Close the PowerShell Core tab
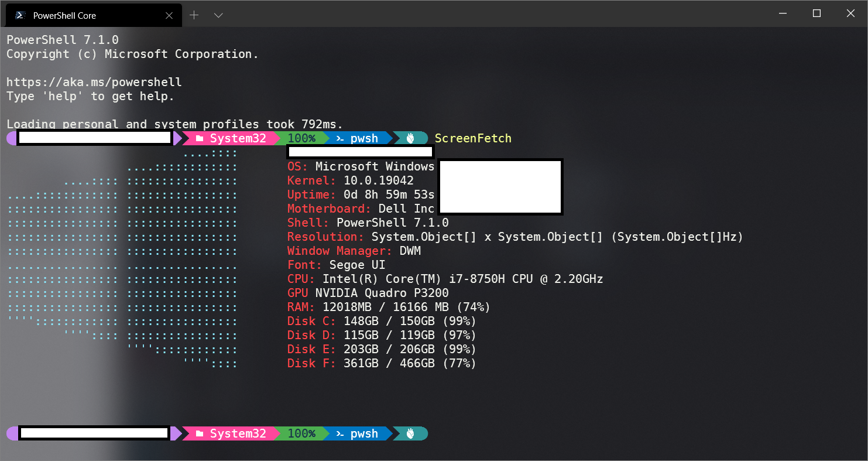 pos(169,15)
